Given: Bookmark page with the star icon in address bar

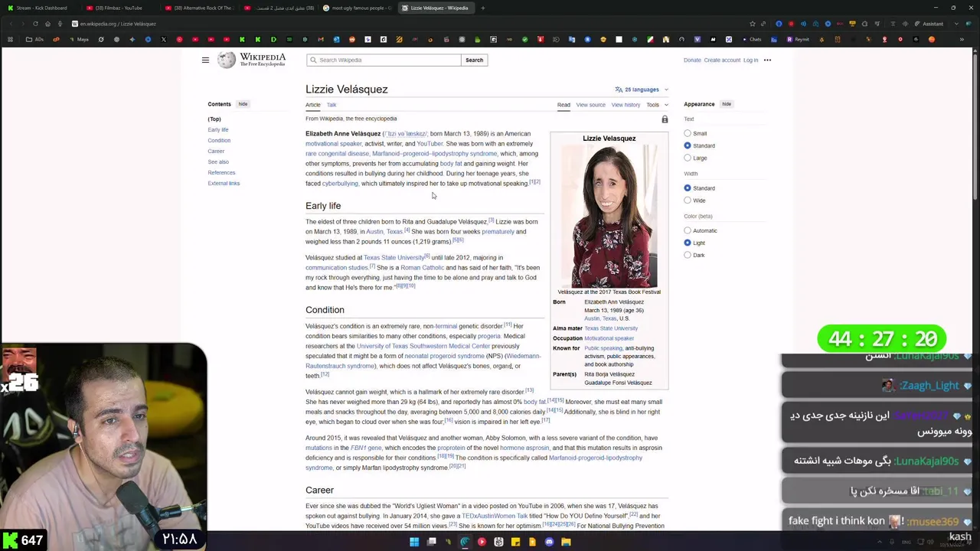Looking at the screenshot, I should 753,24.
